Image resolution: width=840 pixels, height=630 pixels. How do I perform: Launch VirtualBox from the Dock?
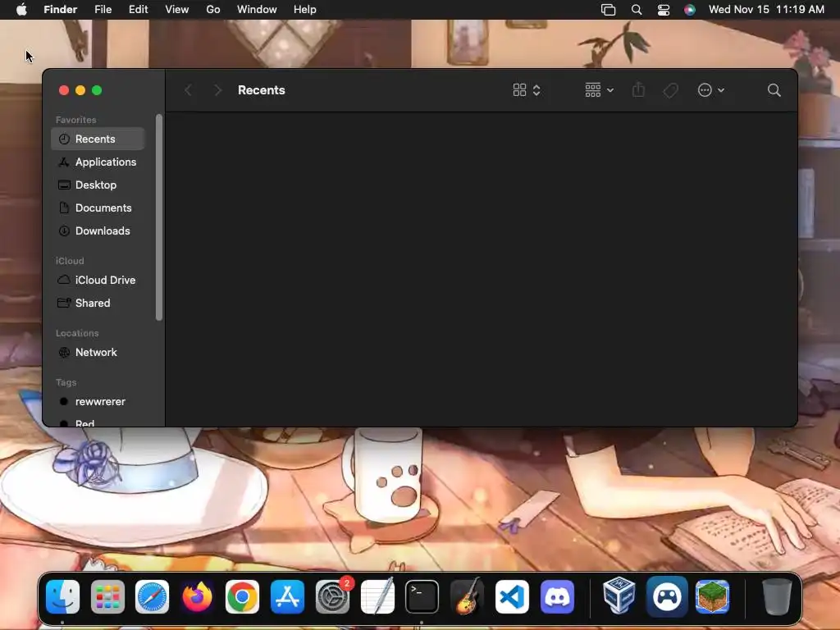click(619, 595)
